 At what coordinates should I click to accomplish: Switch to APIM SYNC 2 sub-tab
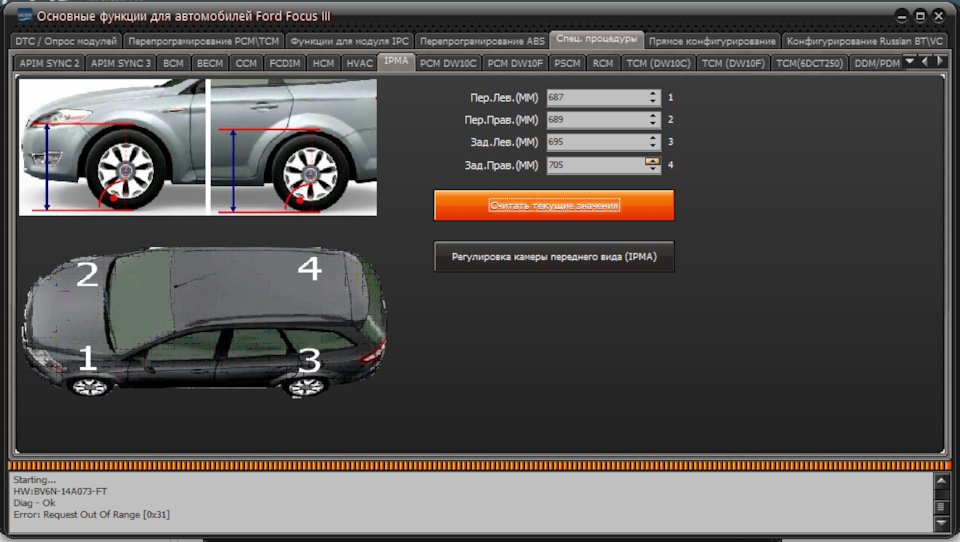pyautogui.click(x=50, y=63)
